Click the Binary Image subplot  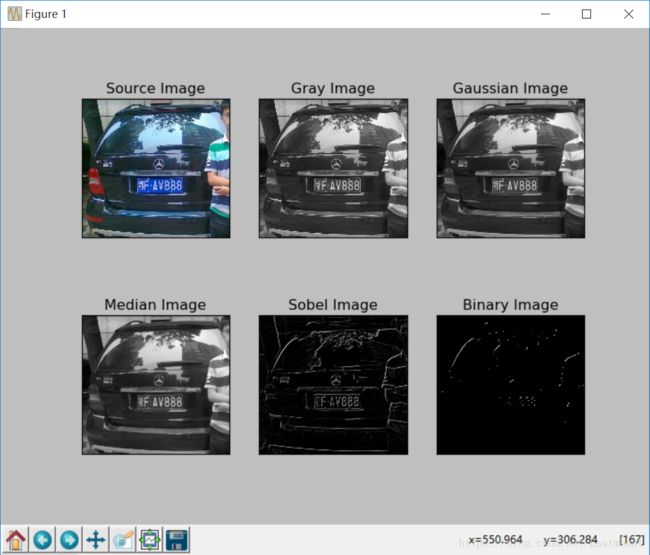[x=511, y=385]
